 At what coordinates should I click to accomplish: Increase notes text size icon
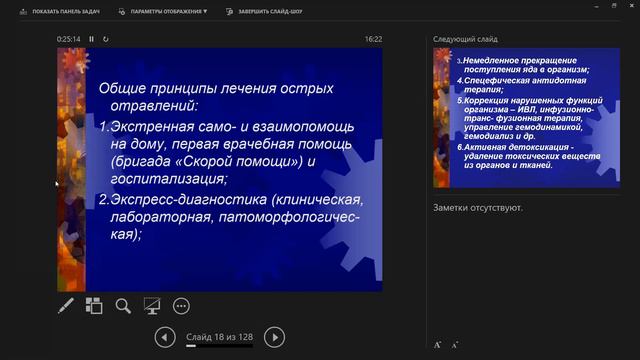point(437,345)
